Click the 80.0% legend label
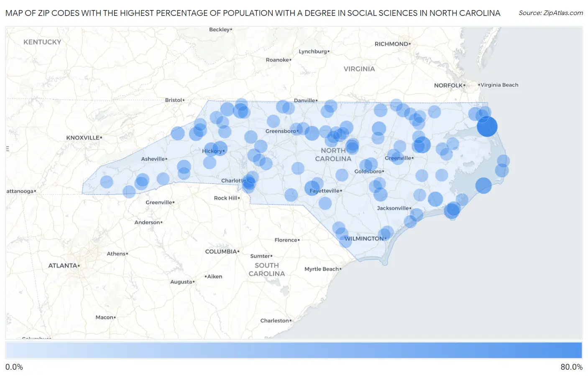Image resolution: width=588 pixels, height=376 pixels. (571, 367)
